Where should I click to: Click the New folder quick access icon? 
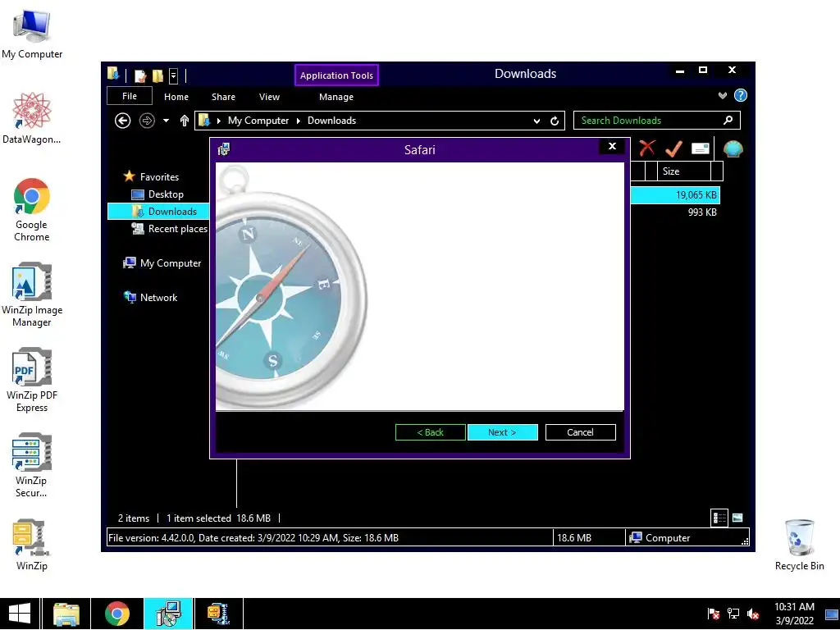(157, 75)
